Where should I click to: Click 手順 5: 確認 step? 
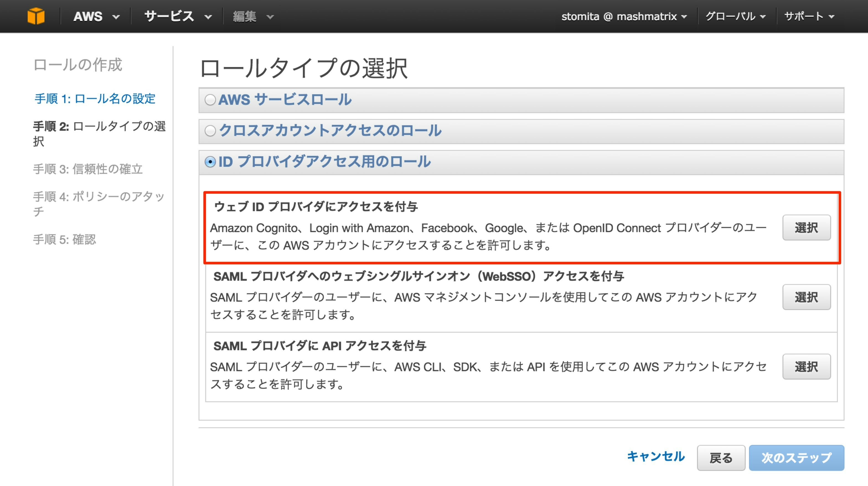64,239
